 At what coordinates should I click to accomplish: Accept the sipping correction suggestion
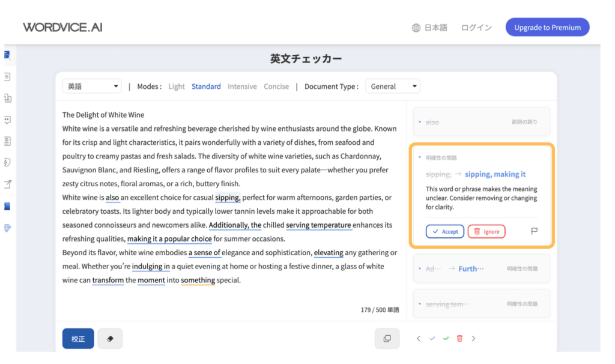[444, 231]
